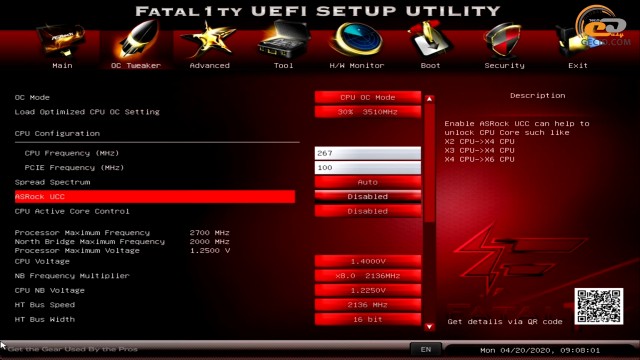
Task: Open the H/W Monitor radar icon
Action: (x=357, y=40)
